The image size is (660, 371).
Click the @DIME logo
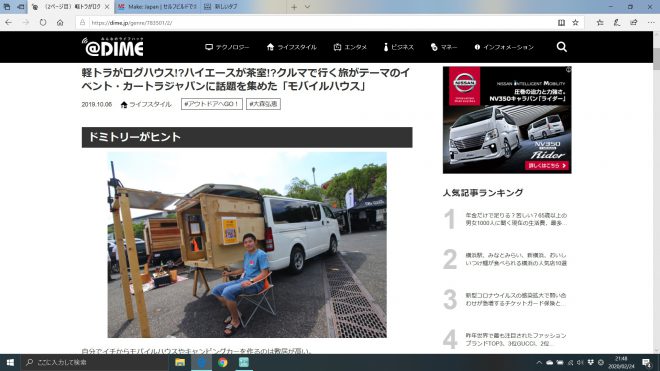113,47
